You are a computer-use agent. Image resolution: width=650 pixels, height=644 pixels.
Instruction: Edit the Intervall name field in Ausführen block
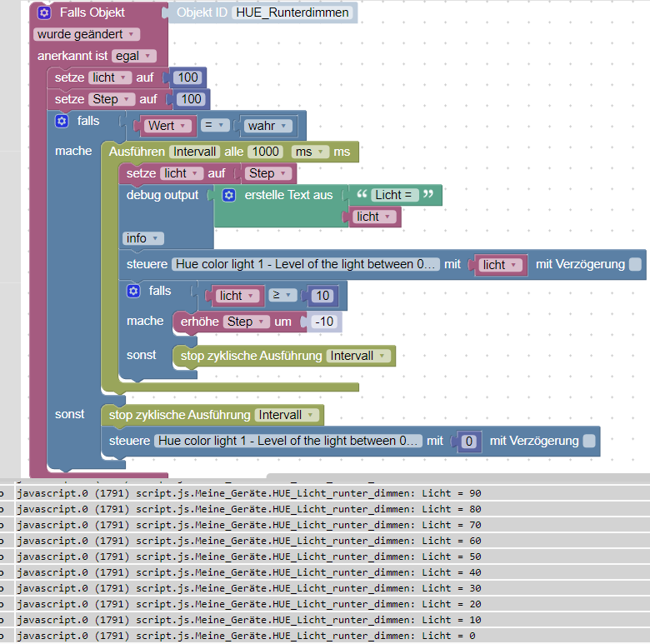click(x=194, y=152)
